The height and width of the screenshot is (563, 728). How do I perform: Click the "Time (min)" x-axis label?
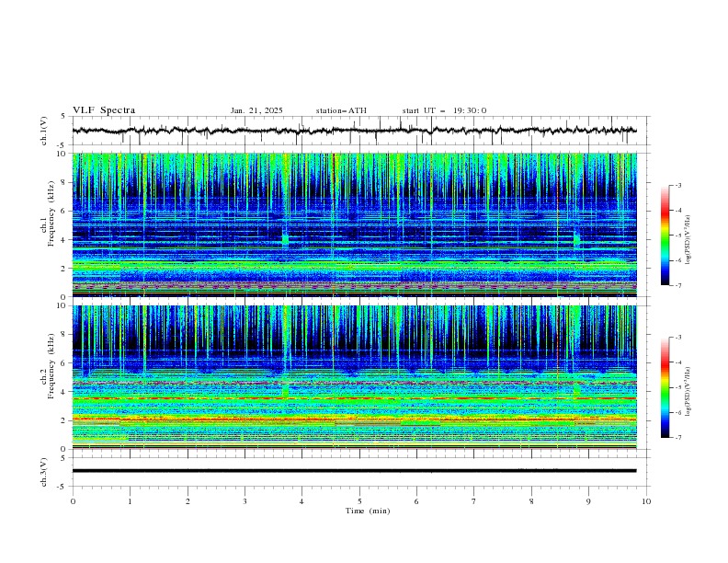(368, 511)
